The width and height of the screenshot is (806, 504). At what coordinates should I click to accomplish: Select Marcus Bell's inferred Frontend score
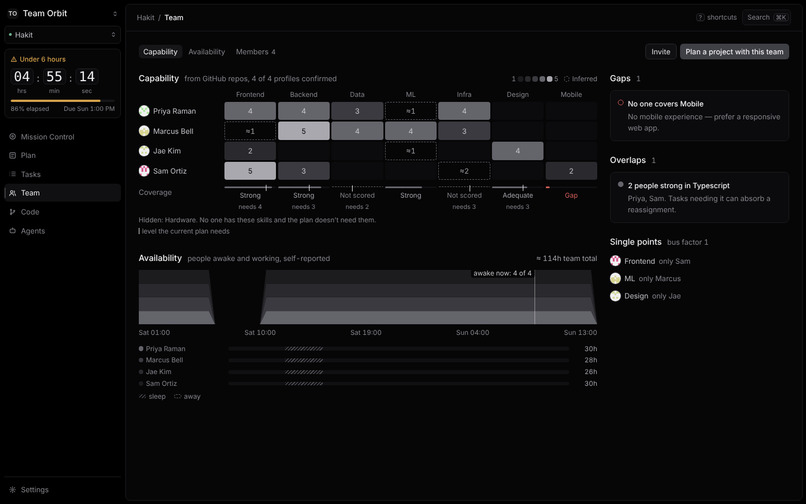coord(250,131)
